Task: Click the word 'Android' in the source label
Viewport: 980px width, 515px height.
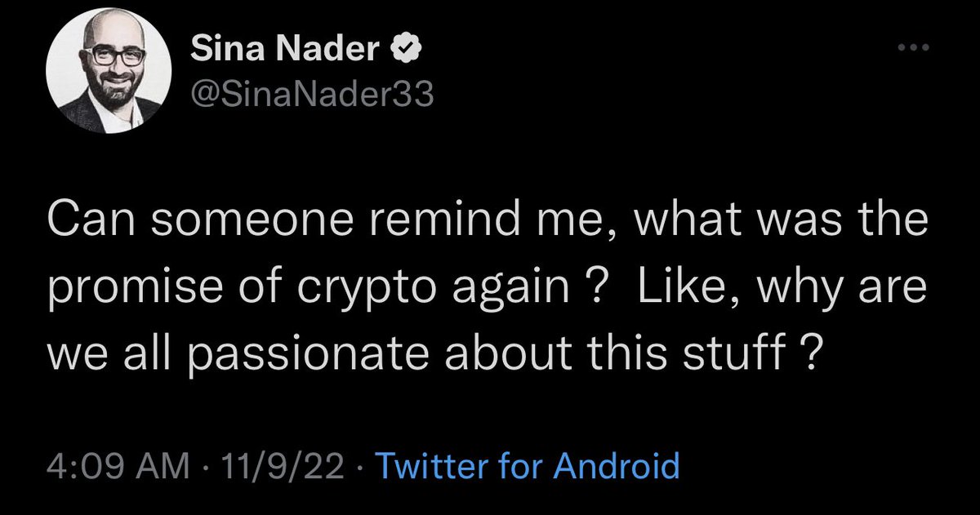Action: point(617,467)
